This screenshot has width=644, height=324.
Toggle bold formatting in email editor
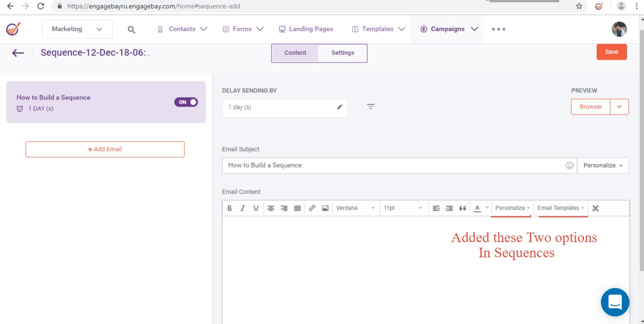tap(229, 208)
